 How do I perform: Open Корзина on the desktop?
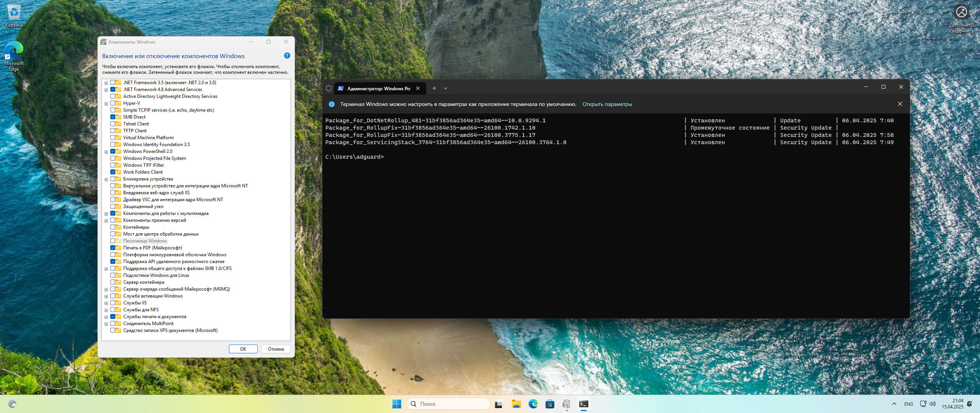click(x=14, y=11)
